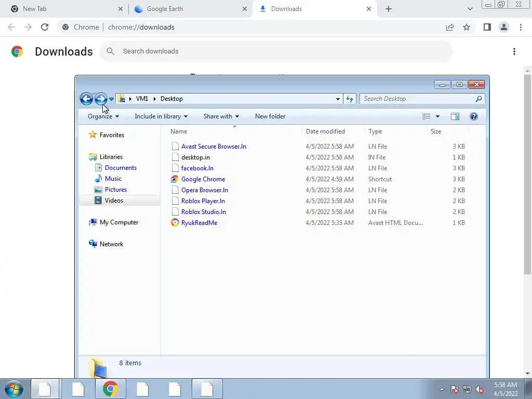The width and height of the screenshot is (532, 399).
Task: Open the Include in library menu
Action: [x=161, y=116]
